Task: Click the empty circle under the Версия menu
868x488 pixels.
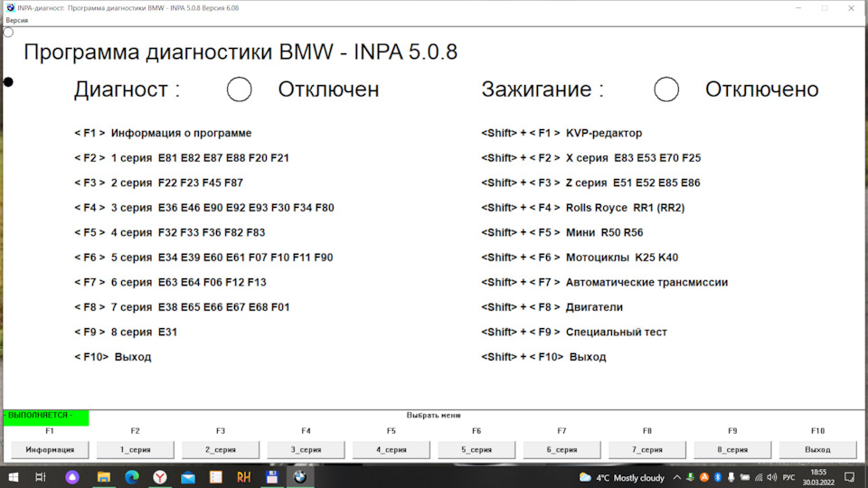Action: click(x=8, y=33)
